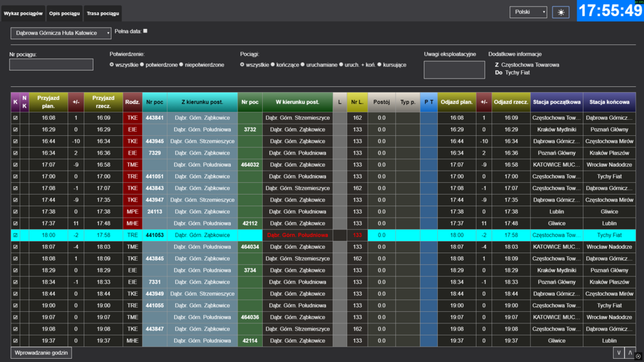This screenshot has height=362, width=644.
Task: Toggle the K checkbox for the 16:08 train
Action: coord(15,118)
